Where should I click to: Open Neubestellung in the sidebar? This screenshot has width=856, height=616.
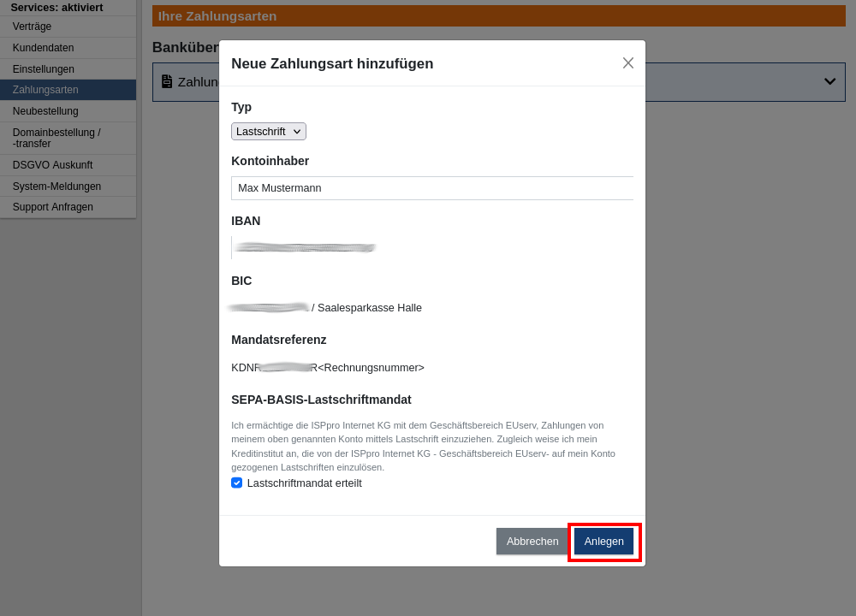68,111
